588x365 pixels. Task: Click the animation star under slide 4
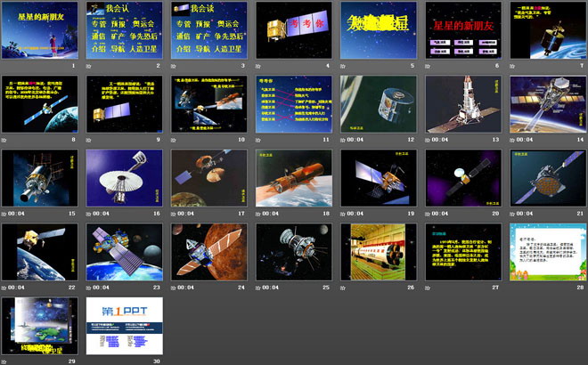tap(258, 66)
